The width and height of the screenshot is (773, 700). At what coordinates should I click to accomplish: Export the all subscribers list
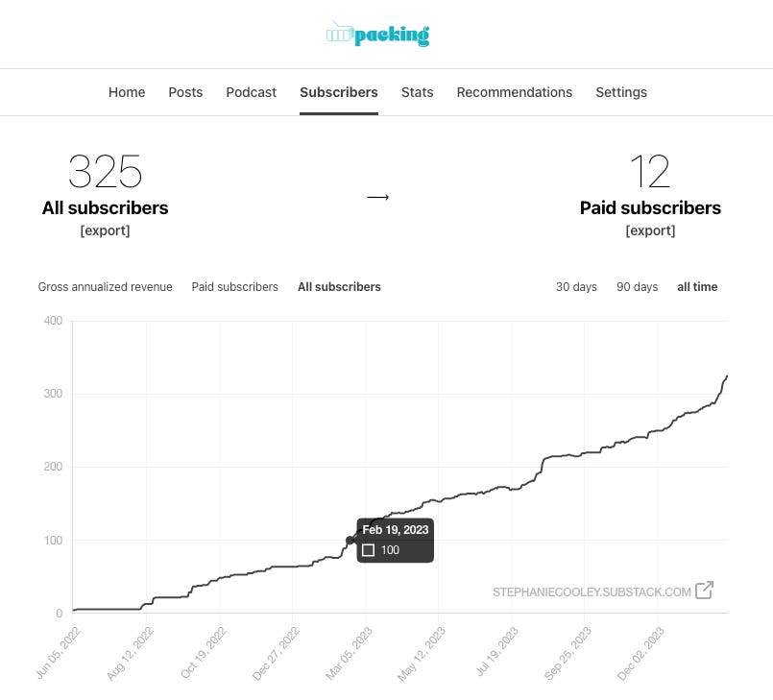[x=105, y=230]
